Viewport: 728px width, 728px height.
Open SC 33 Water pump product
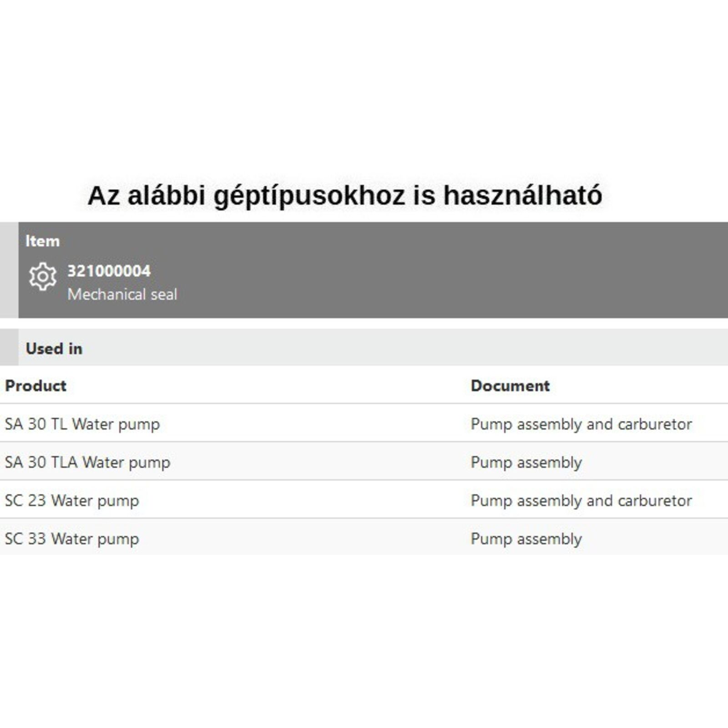tap(72, 539)
